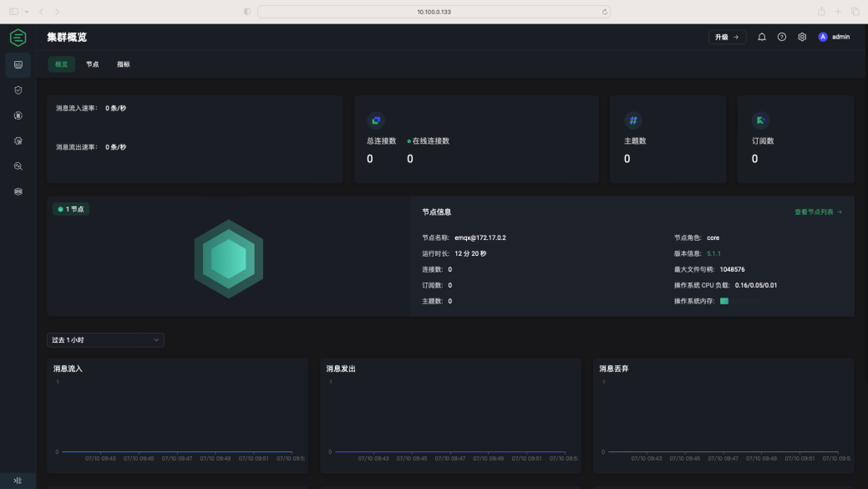The width and height of the screenshot is (868, 489).
Task: Expand the collapsed sidebar menu
Action: coord(18,481)
